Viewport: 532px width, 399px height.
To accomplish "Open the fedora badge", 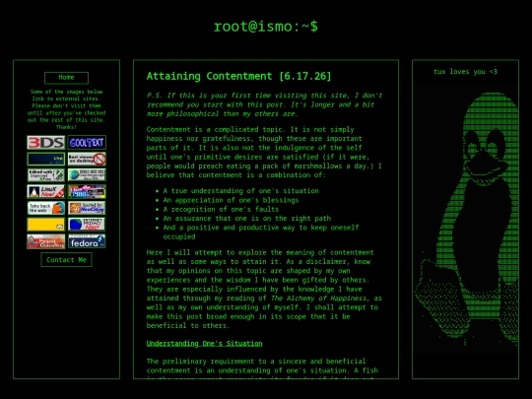I will pyautogui.click(x=87, y=241).
